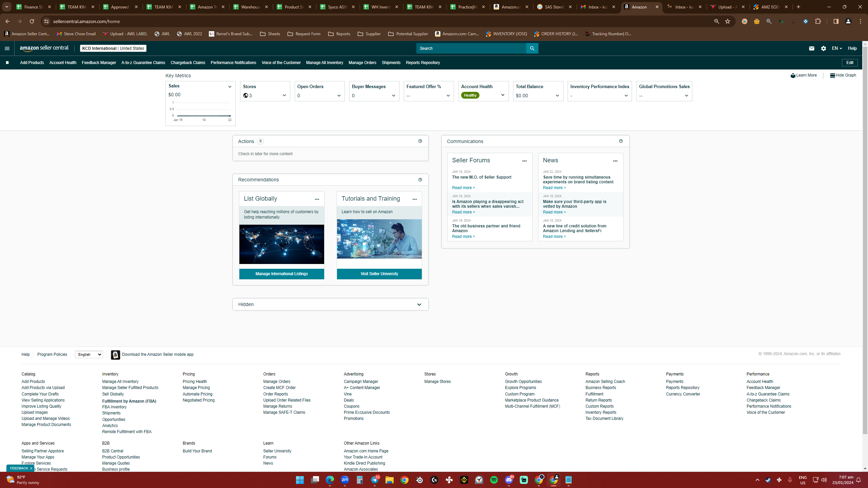Viewport: 868px width, 488px height.
Task: Click the List Globally world map image
Action: [281, 244]
